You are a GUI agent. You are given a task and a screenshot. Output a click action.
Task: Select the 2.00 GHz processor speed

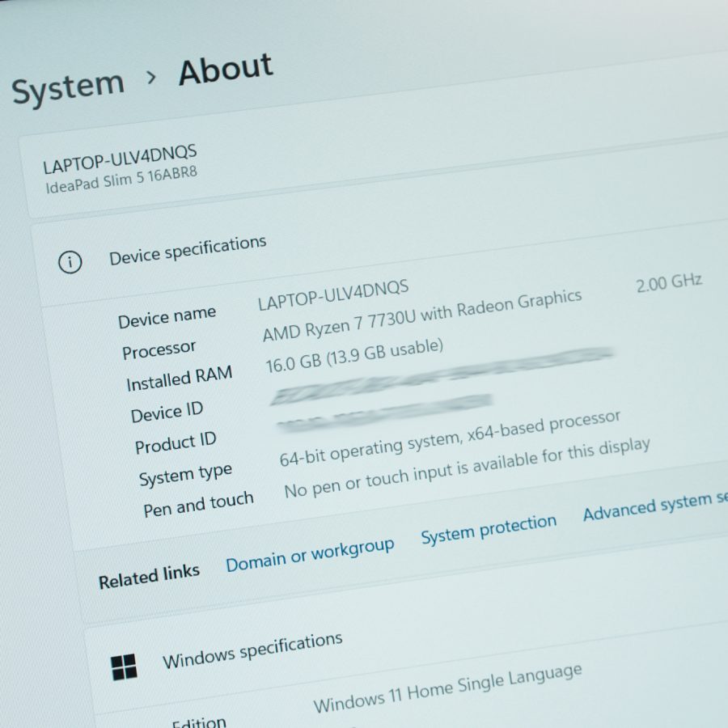(669, 281)
